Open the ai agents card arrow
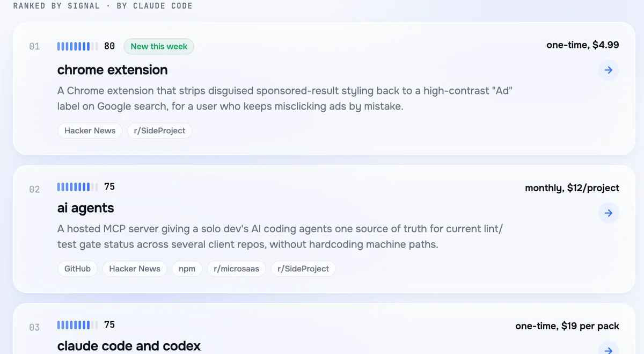644x354 pixels. pyautogui.click(x=609, y=213)
